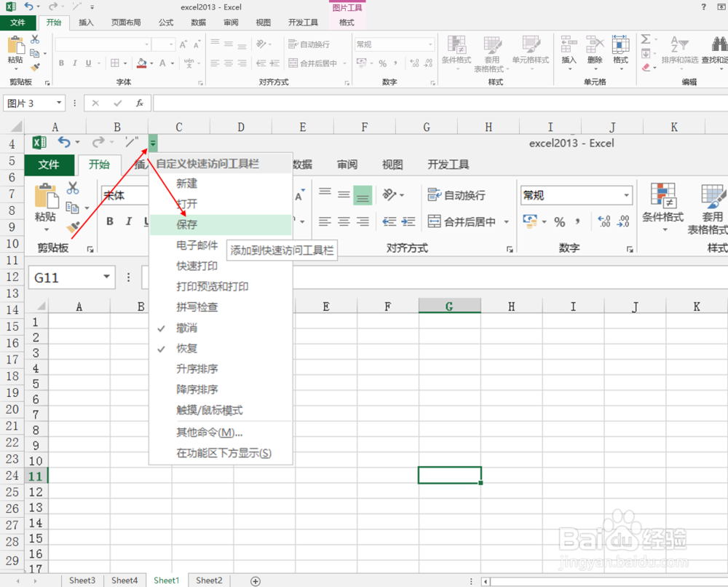The width and height of the screenshot is (728, 587).
Task: Switch to the Page Layout (页面布局) tab
Action: (x=126, y=23)
